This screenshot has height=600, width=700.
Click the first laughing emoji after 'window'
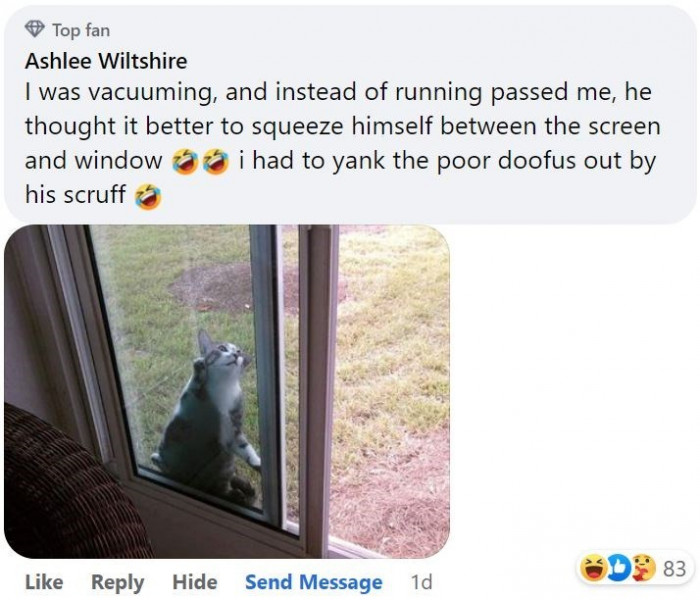185,161
